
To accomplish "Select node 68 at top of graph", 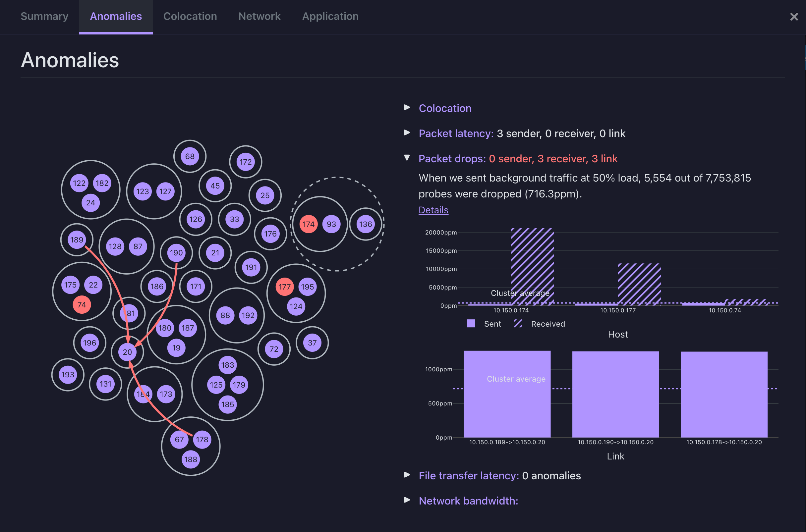I will point(190,156).
